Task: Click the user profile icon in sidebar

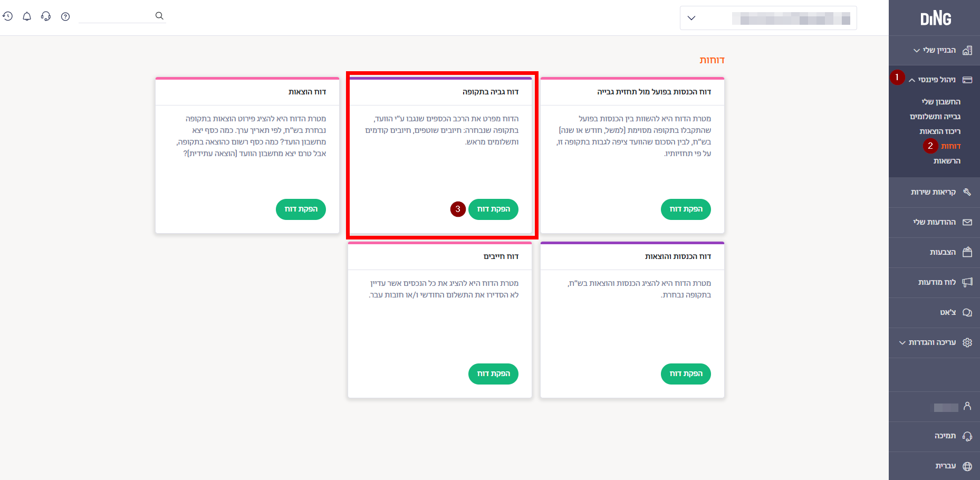Action: (x=967, y=406)
